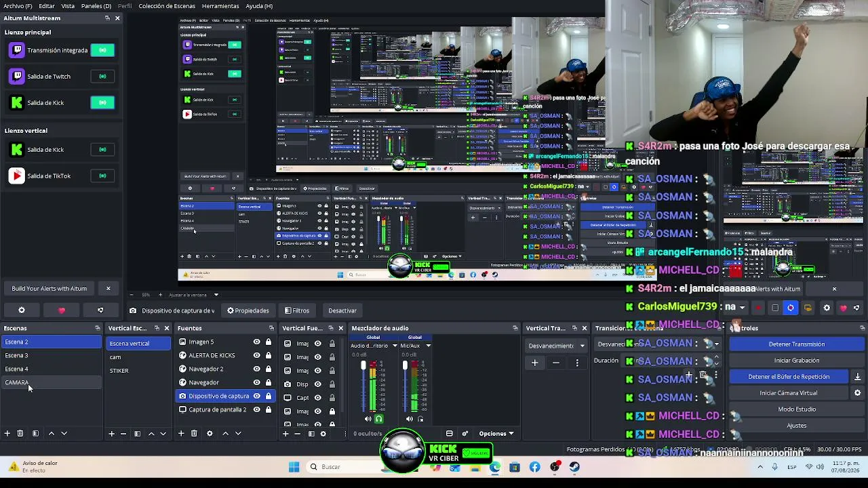Open Herramientas menu
Screen dimensions: 868x488
pos(220,6)
